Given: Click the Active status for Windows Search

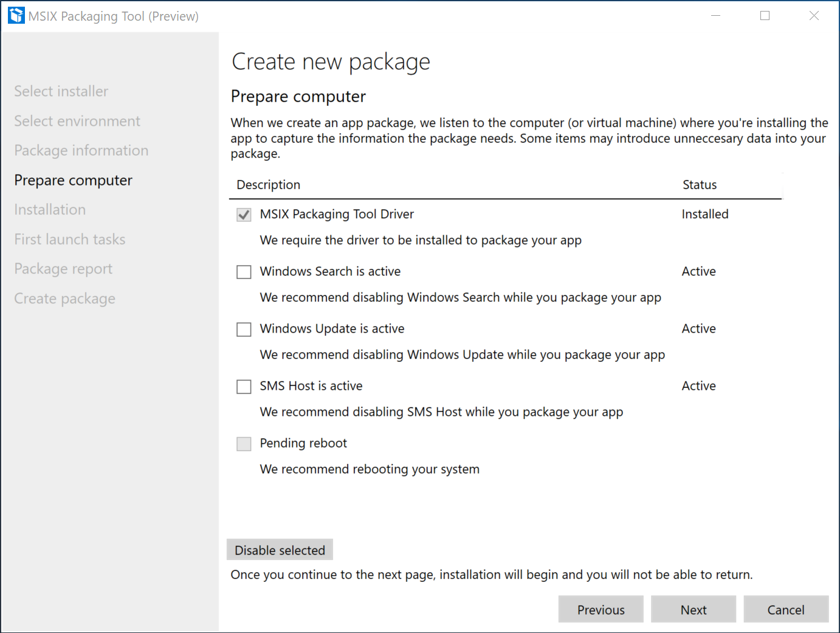Looking at the screenshot, I should [x=698, y=271].
